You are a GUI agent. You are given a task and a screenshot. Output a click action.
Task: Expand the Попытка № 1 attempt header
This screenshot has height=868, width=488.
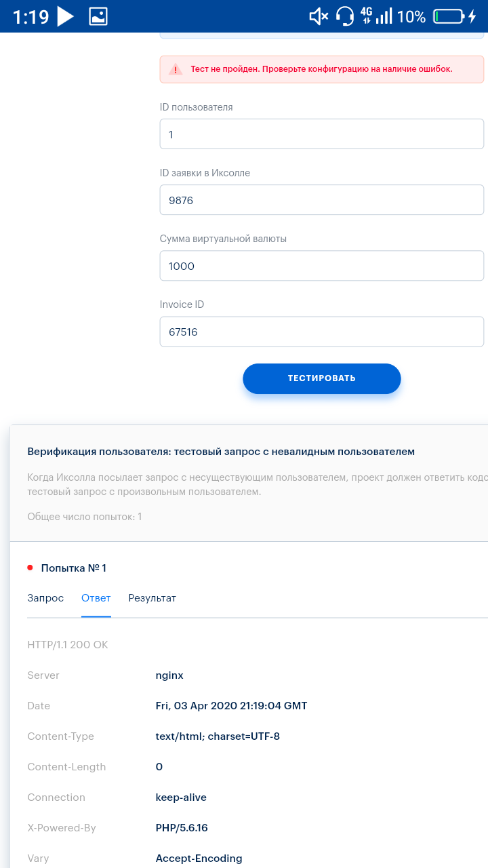(74, 568)
